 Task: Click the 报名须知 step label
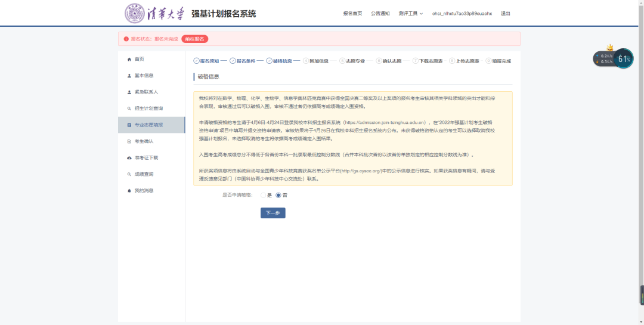coord(209,61)
